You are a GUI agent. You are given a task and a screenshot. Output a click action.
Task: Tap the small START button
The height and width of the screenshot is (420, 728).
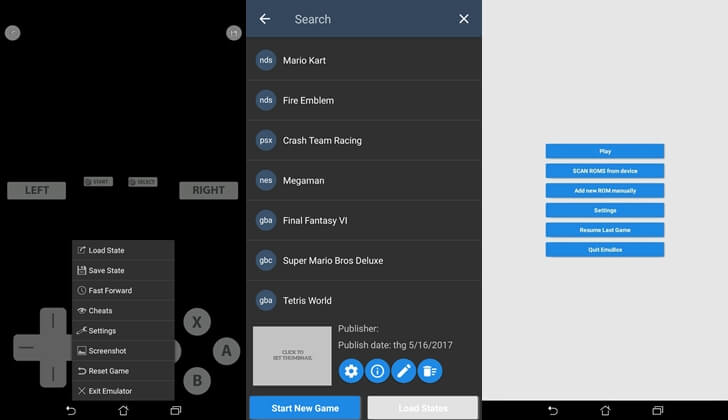(x=98, y=181)
